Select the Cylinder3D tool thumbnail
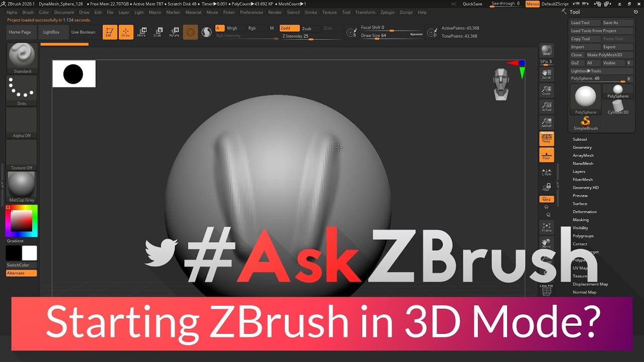644x362 pixels. 618,107
